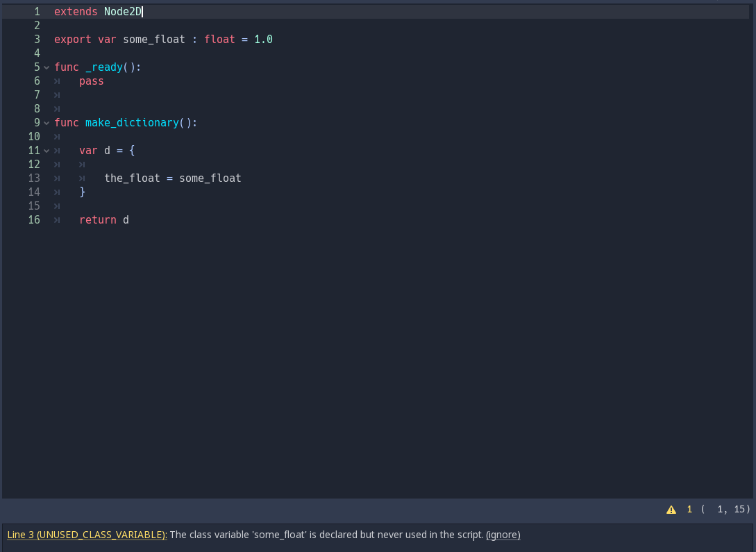Screen dimensions: 756x552
Task: Click the warning triangle in the status bar
Action: (x=671, y=509)
